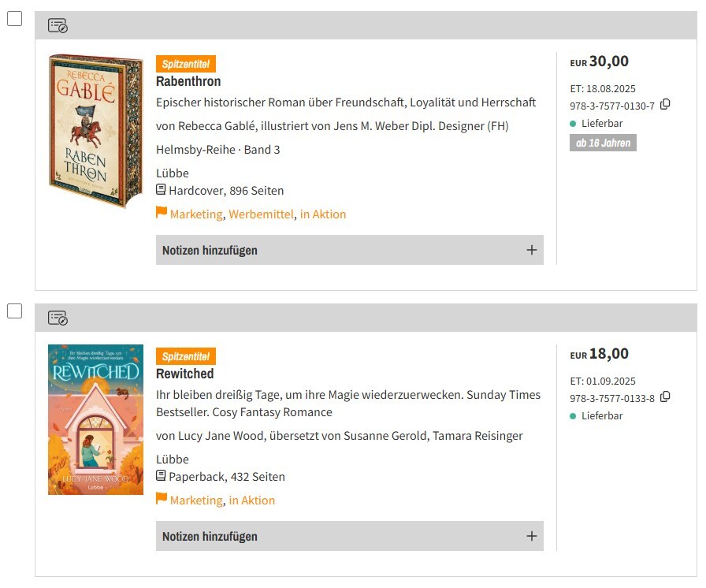Tick the checkbox for Rewitched entry

pos(14,311)
